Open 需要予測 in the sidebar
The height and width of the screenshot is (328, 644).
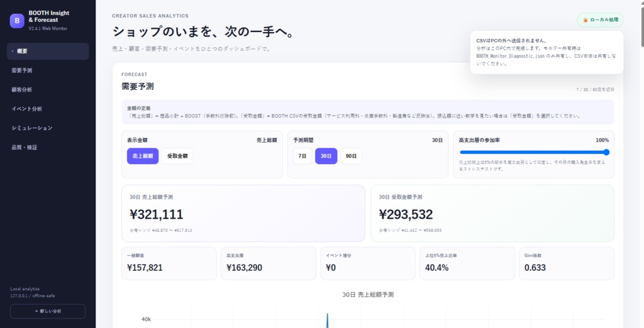point(48,70)
